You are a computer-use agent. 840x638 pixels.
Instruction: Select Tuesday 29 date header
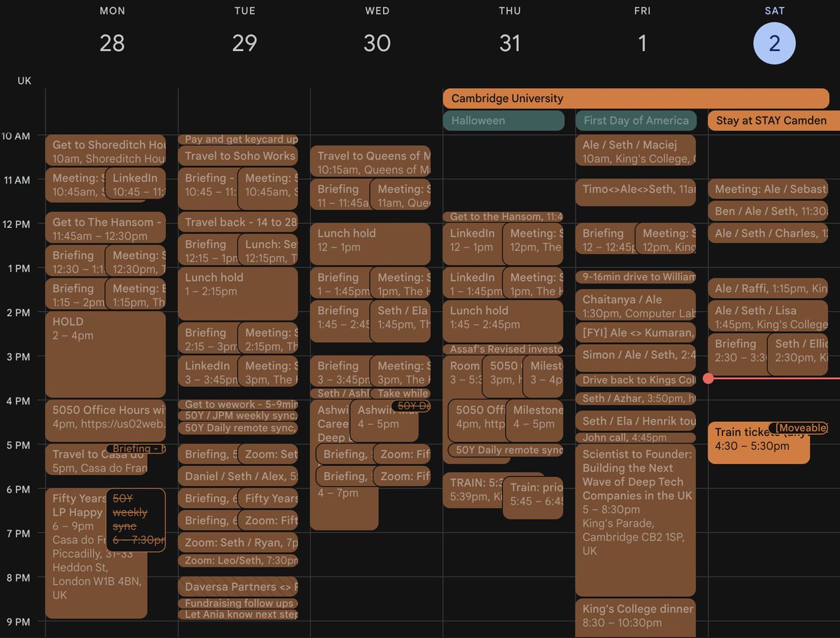244,43
